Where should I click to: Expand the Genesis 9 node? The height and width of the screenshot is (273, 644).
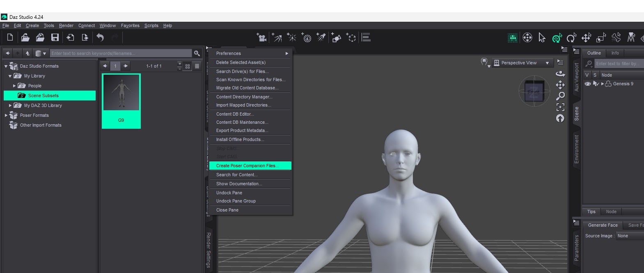coord(603,84)
